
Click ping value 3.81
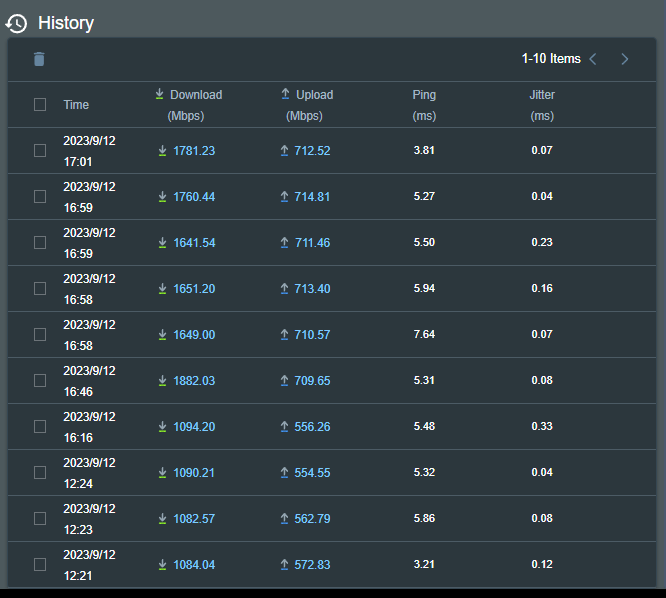pos(424,150)
